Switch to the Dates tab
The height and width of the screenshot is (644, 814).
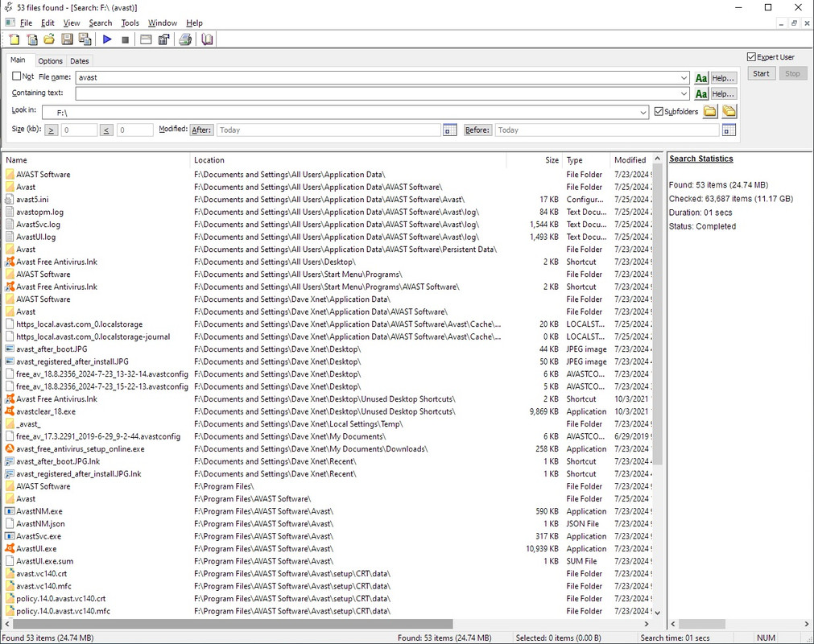coord(80,60)
